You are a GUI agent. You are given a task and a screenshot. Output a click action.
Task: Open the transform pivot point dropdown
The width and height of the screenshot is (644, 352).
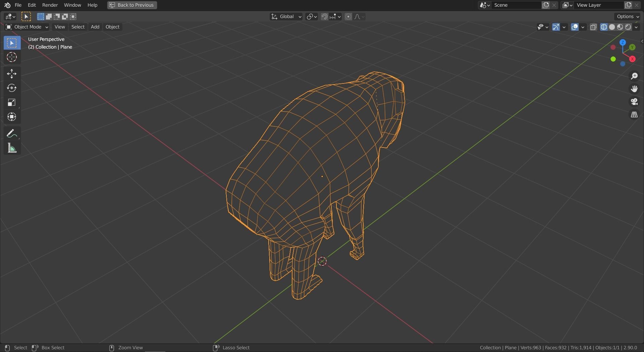tap(312, 16)
